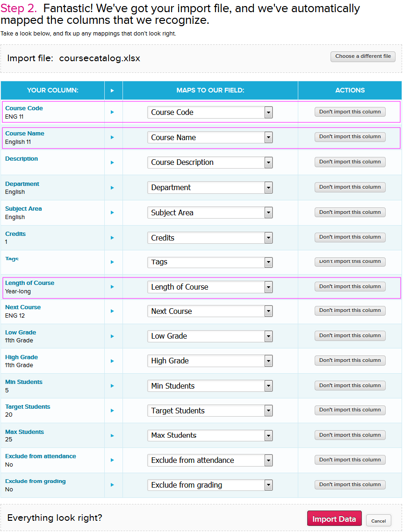Click the Cancel button
The height and width of the screenshot is (532, 403).
pyautogui.click(x=379, y=521)
